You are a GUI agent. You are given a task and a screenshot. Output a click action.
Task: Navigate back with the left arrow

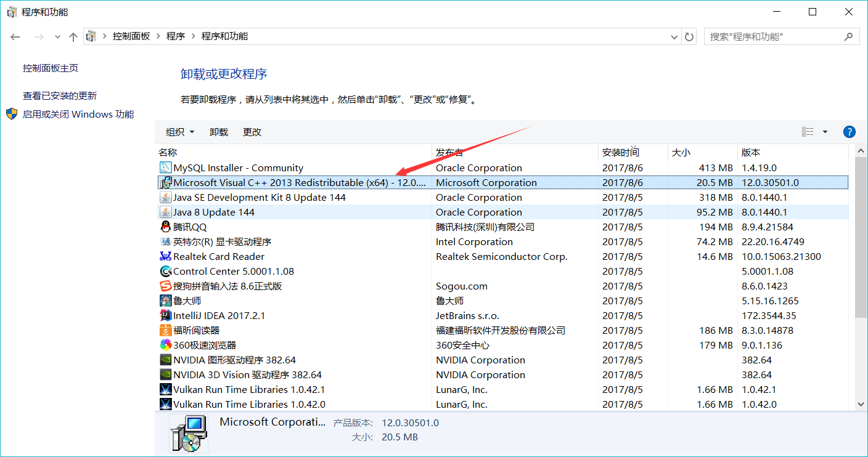[15, 37]
